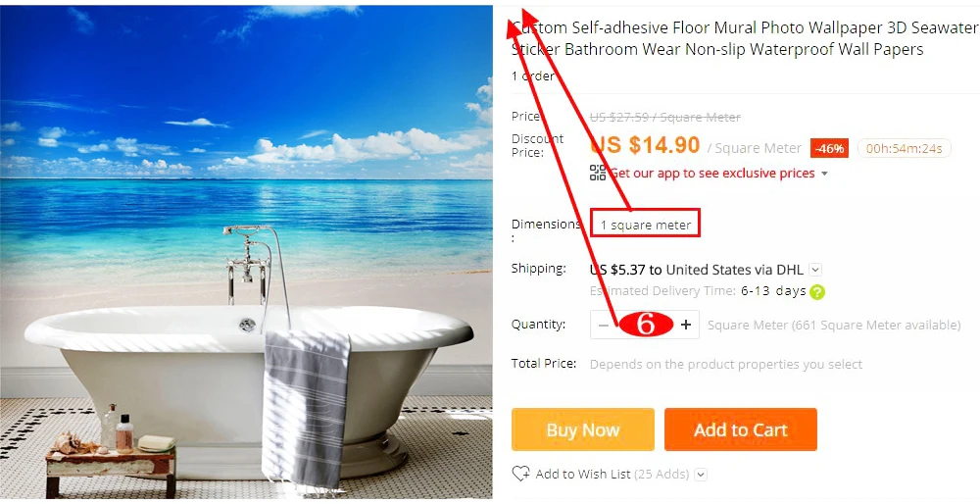
Task: Click the bathtub mural product image
Action: (x=246, y=252)
